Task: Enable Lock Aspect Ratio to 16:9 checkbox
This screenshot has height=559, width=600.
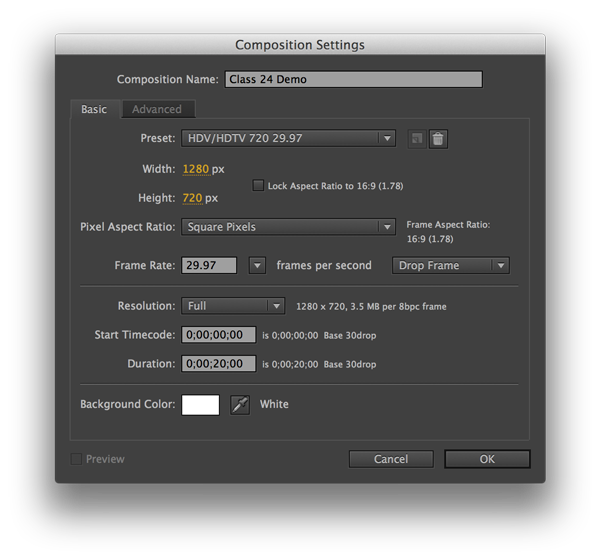Action: pos(258,186)
